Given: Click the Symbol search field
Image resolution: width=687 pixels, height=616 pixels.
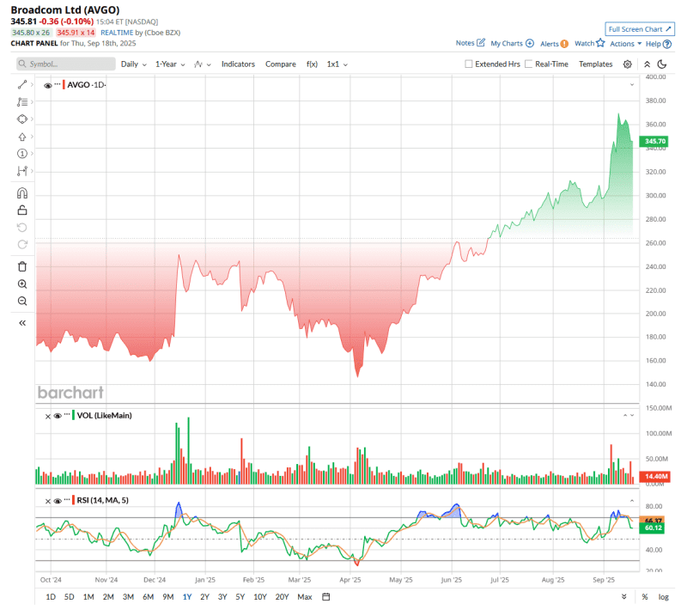Looking at the screenshot, I should click(x=67, y=64).
